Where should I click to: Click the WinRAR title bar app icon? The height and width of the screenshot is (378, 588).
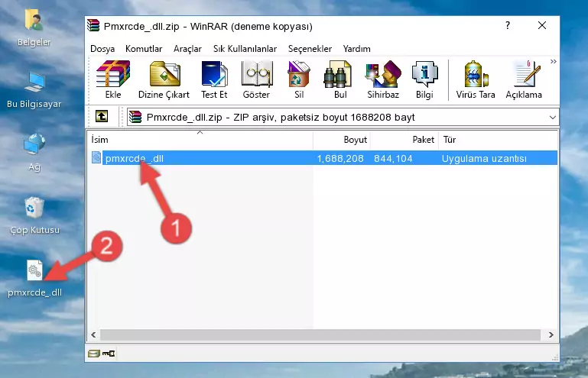coord(93,25)
